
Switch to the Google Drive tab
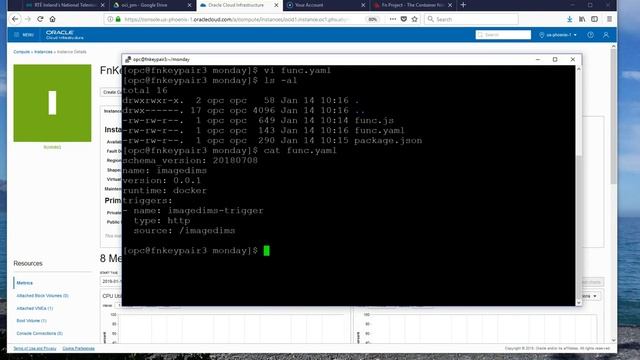[x=151, y=5]
